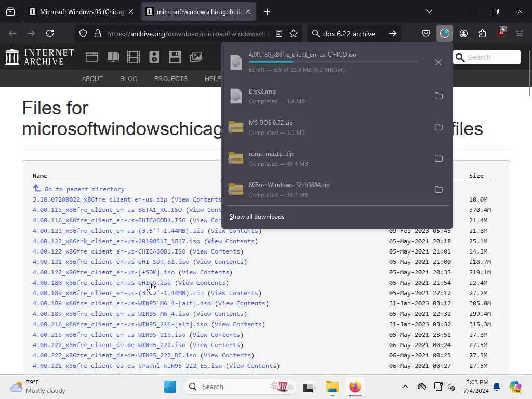Viewport: 532px width, 399px height.
Task: Download 3.10.07200022_x86fre_client_en-us.zip
Action: pos(100,199)
